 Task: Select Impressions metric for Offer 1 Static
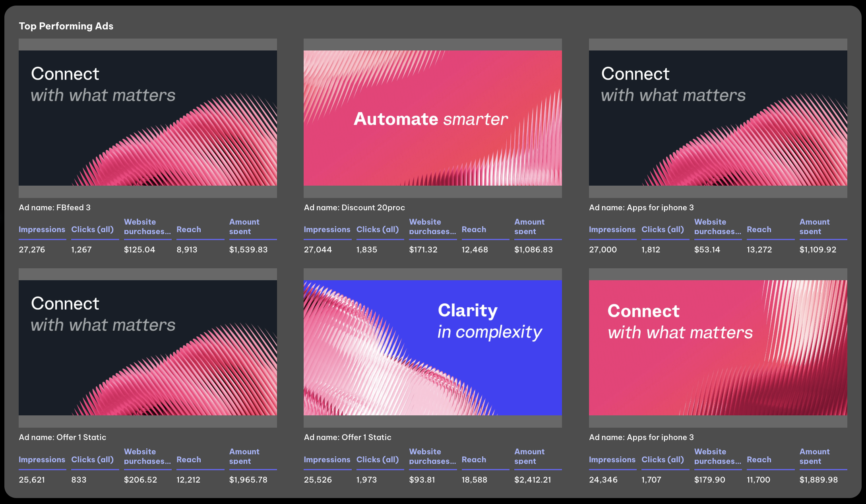(42, 459)
